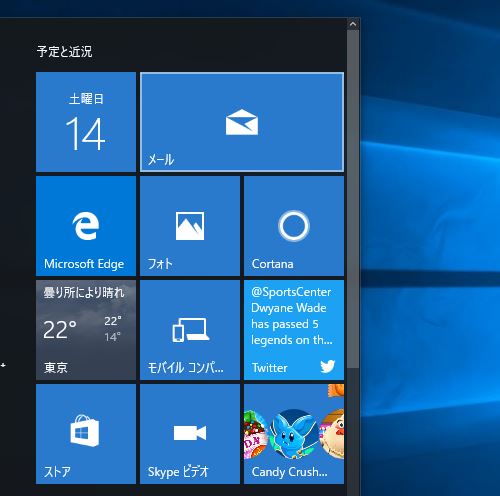The height and width of the screenshot is (496, 500).
Task: Click the video camera Skype icon
Action: pyautogui.click(x=190, y=433)
